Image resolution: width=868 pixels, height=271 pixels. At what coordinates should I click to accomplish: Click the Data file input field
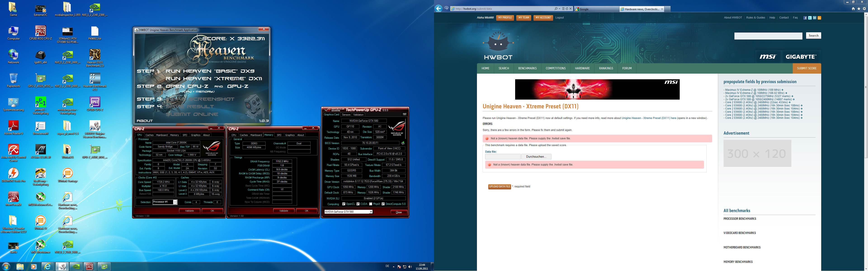pyautogui.click(x=503, y=157)
